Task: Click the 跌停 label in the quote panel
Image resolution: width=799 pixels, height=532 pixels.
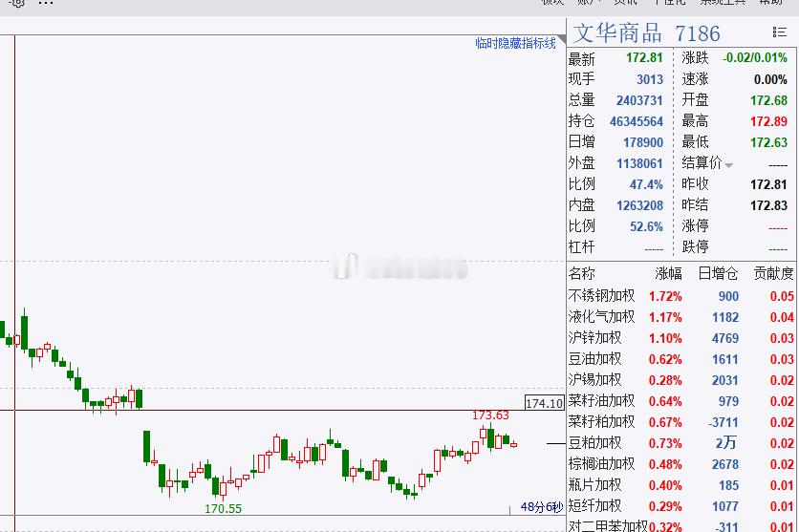Action: 695,247
